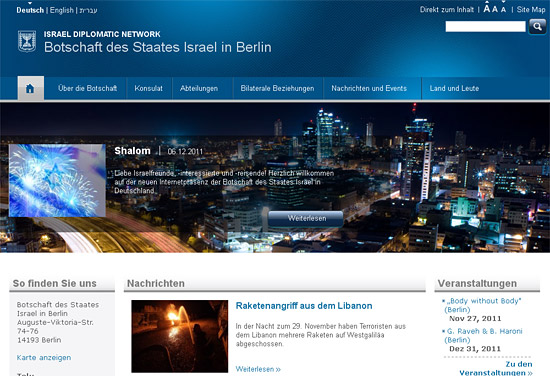550x376 pixels.
Task: Follow Zu den Veranstaltungen » link
Action: (x=496, y=368)
